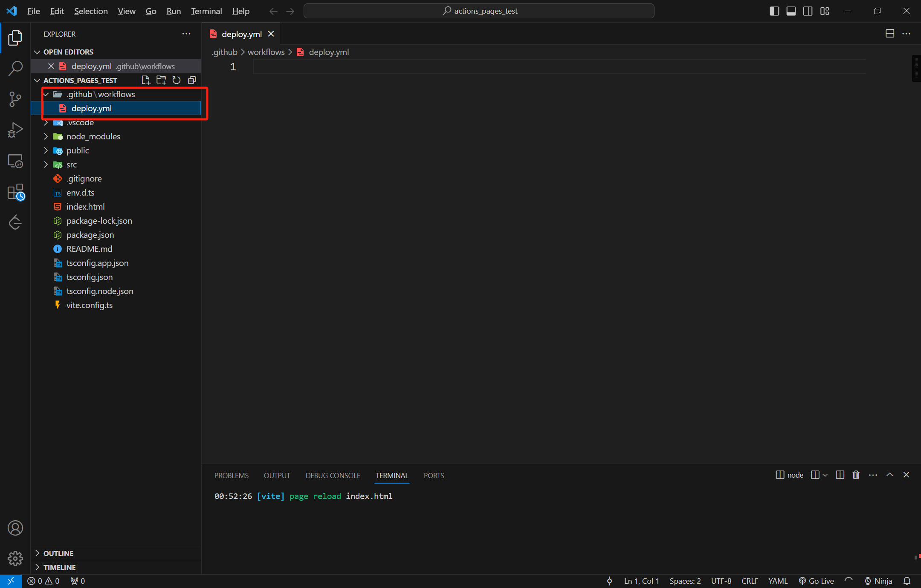Viewport: 921px width, 588px height.
Task: Open the Source Control view
Action: 15,99
